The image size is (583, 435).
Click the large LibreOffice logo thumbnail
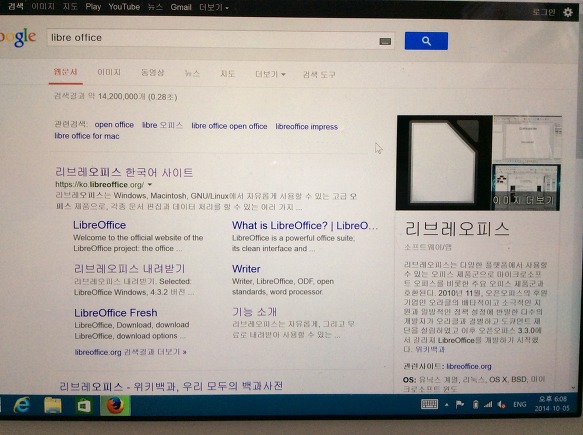click(x=444, y=163)
